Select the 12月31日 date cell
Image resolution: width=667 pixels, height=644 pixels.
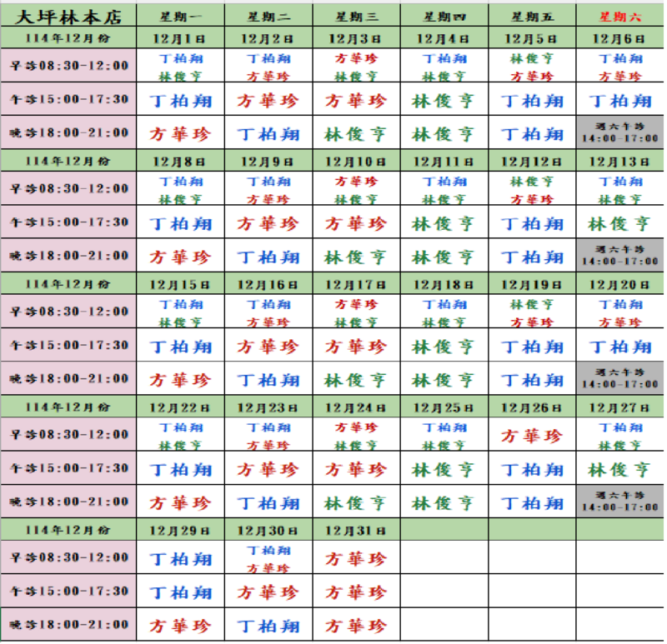[356, 530]
